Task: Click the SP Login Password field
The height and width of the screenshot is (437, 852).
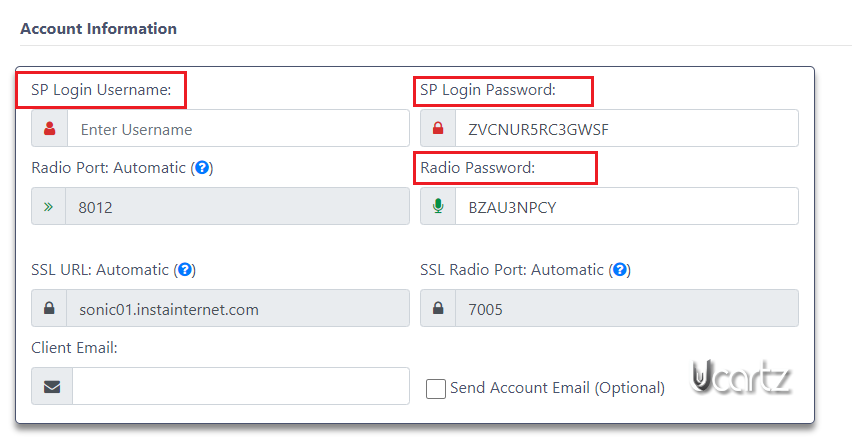Action: tap(627, 128)
